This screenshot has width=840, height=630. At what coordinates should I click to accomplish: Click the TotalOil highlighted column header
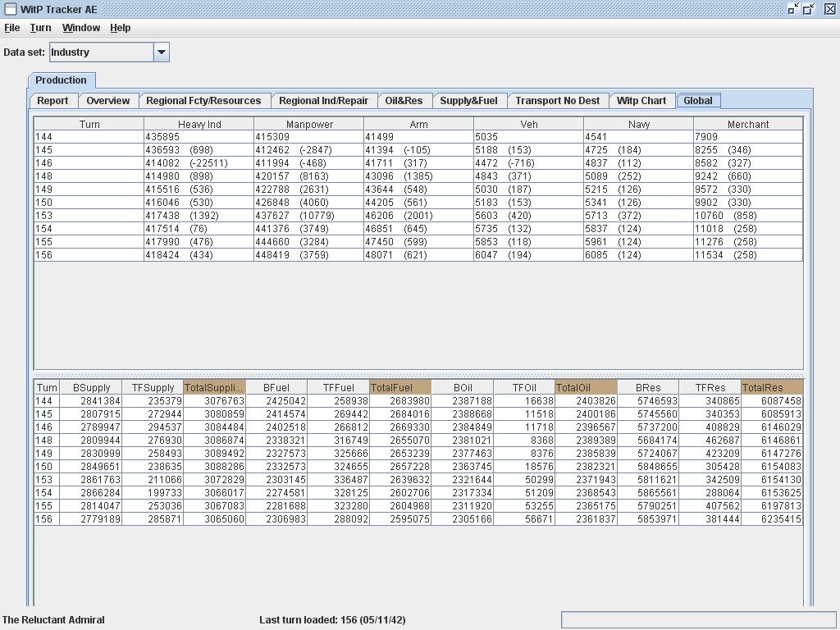pos(586,387)
